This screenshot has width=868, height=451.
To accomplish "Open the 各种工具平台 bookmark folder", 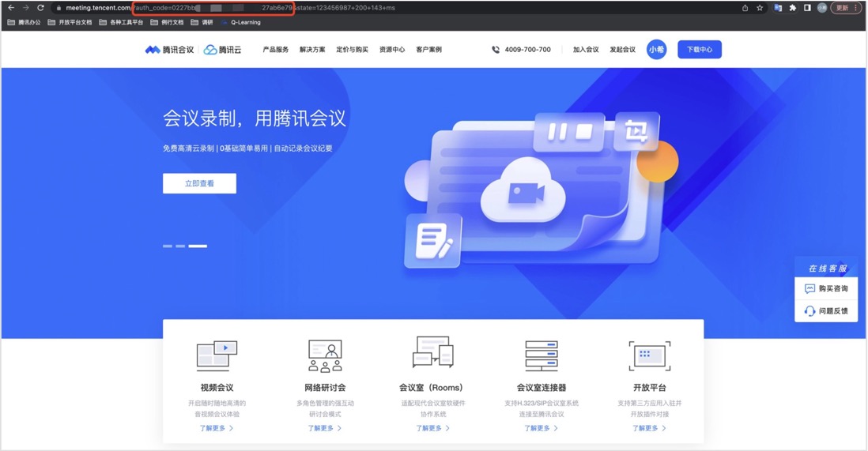I will click(121, 22).
